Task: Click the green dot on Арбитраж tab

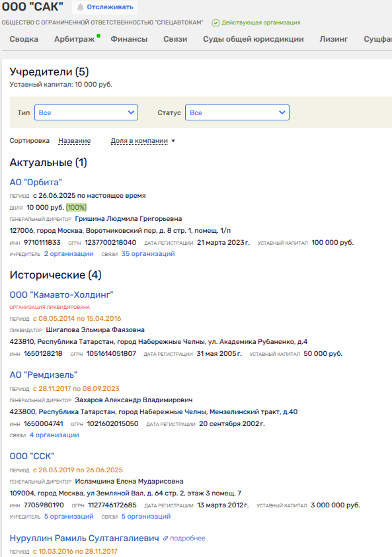Action: click(98, 36)
